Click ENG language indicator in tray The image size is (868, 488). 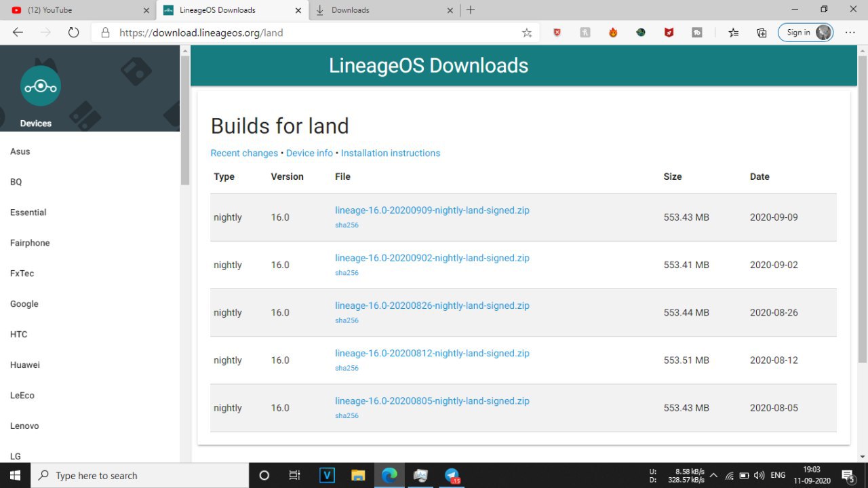(778, 475)
